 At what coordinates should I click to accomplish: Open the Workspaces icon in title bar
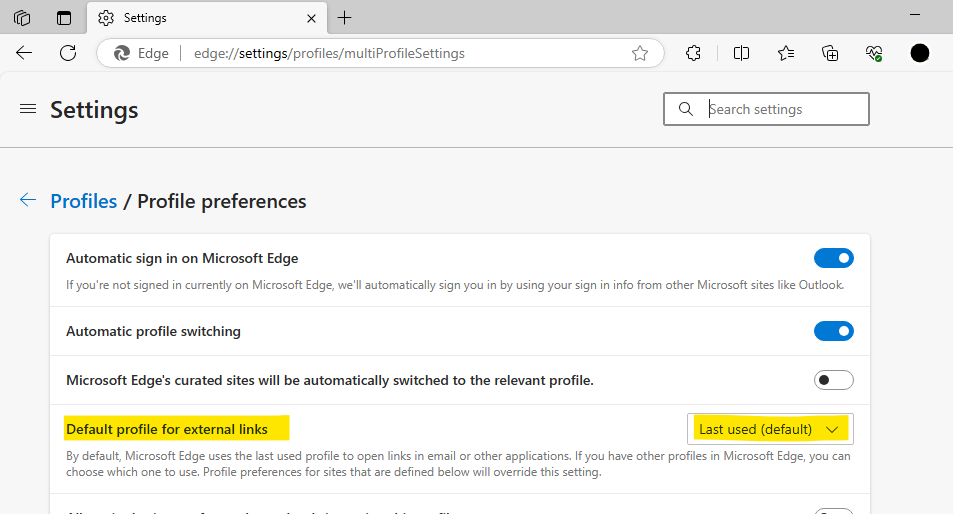pos(22,18)
